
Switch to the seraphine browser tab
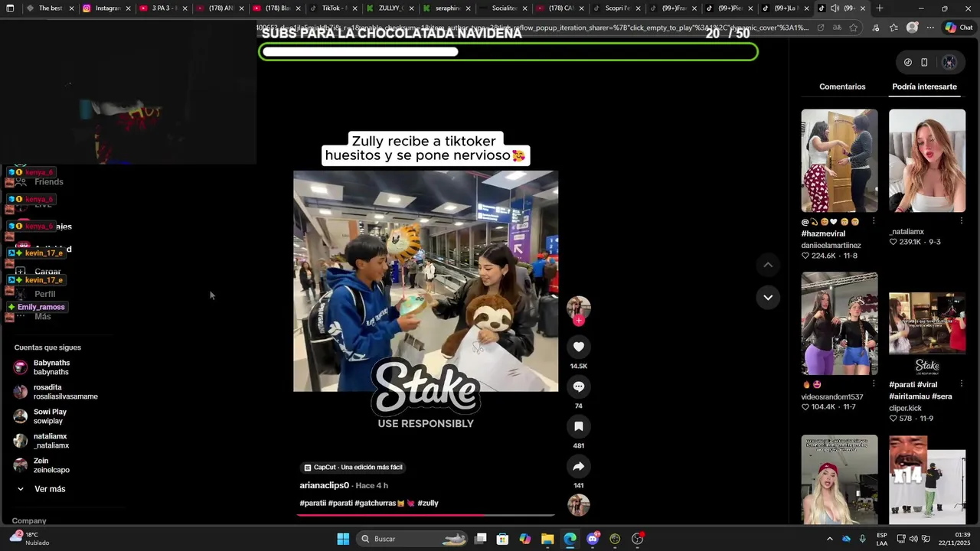click(447, 8)
